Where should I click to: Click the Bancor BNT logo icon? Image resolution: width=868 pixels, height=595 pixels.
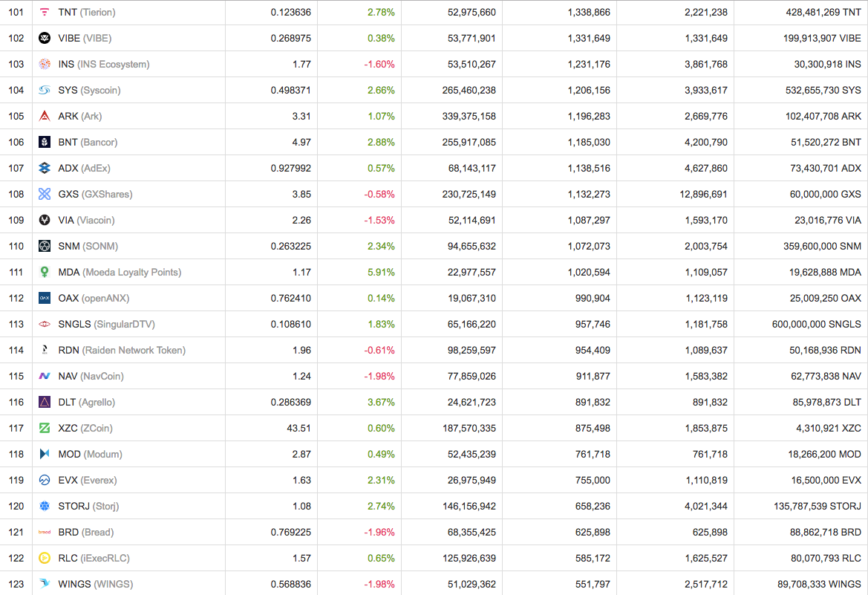tap(45, 143)
